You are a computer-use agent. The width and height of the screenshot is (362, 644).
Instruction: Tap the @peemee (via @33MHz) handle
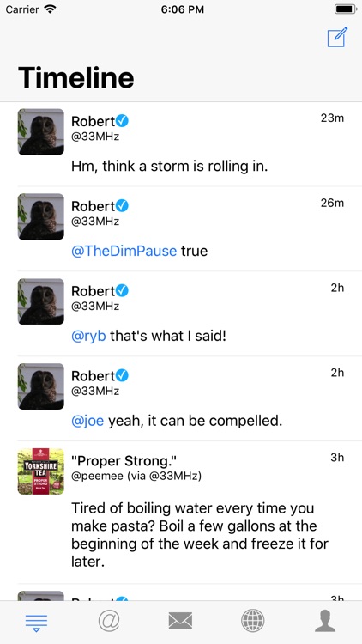pos(136,476)
